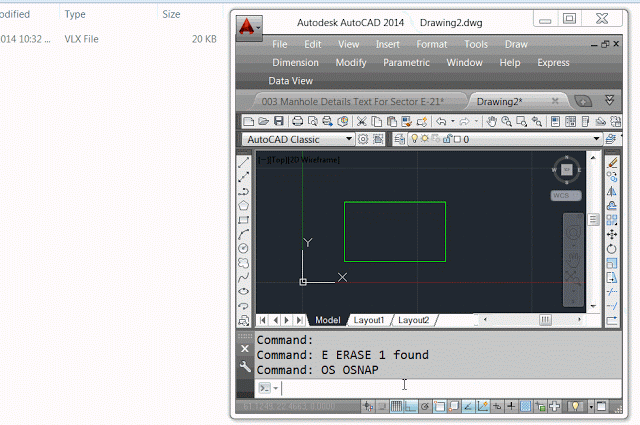Create a new drawing with the New icon
This screenshot has width=640, height=425.
pyautogui.click(x=248, y=121)
